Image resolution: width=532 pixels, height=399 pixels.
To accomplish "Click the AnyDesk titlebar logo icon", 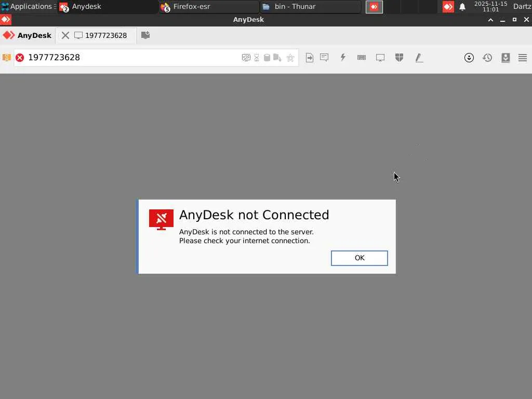I will pos(6,20).
